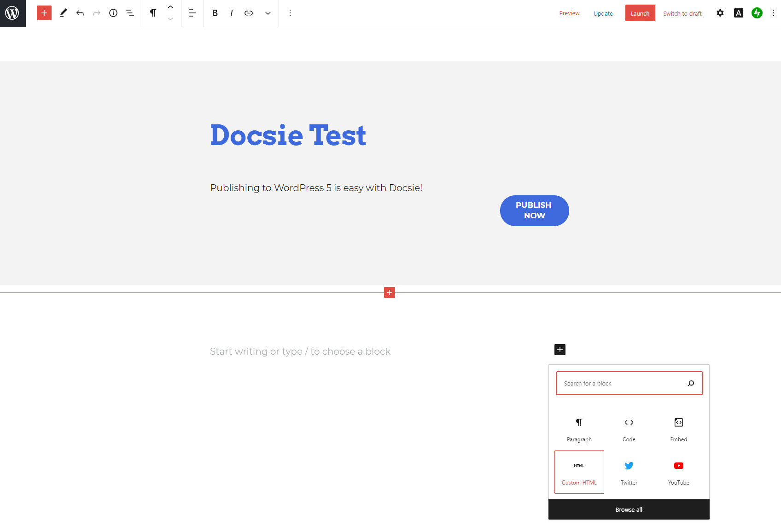Click the black plus add block button
The image size is (781, 532).
pos(560,350)
